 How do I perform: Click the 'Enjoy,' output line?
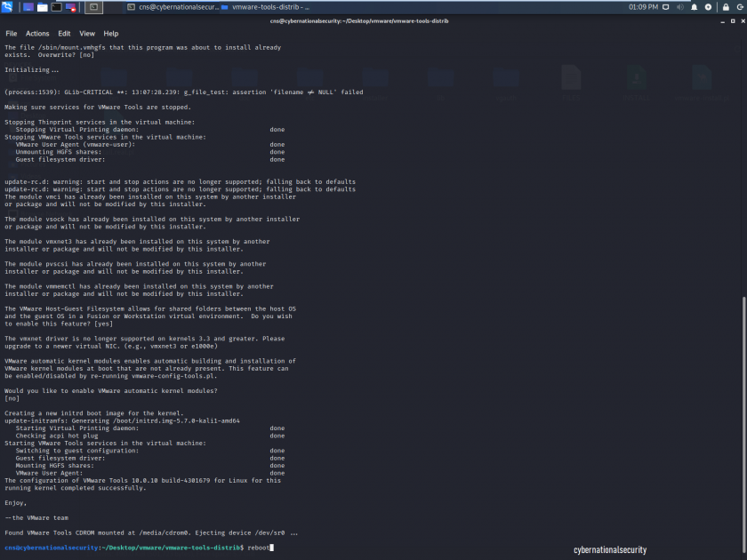click(x=16, y=503)
